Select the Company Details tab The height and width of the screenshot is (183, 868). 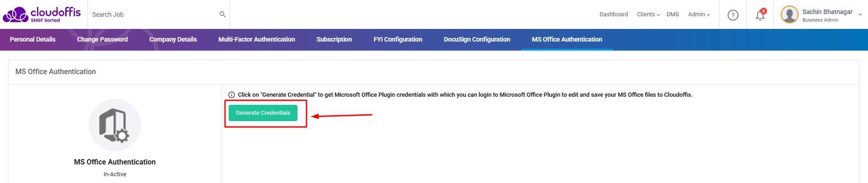[173, 40]
